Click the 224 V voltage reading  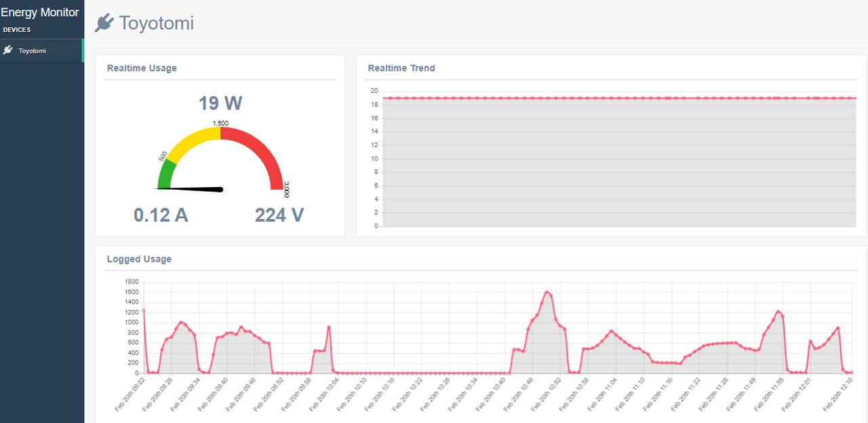point(279,215)
